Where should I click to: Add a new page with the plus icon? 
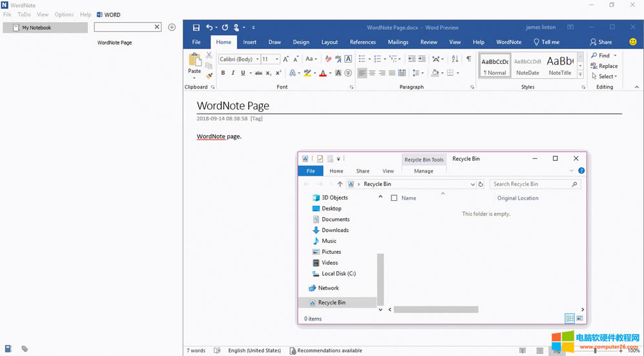(x=172, y=27)
